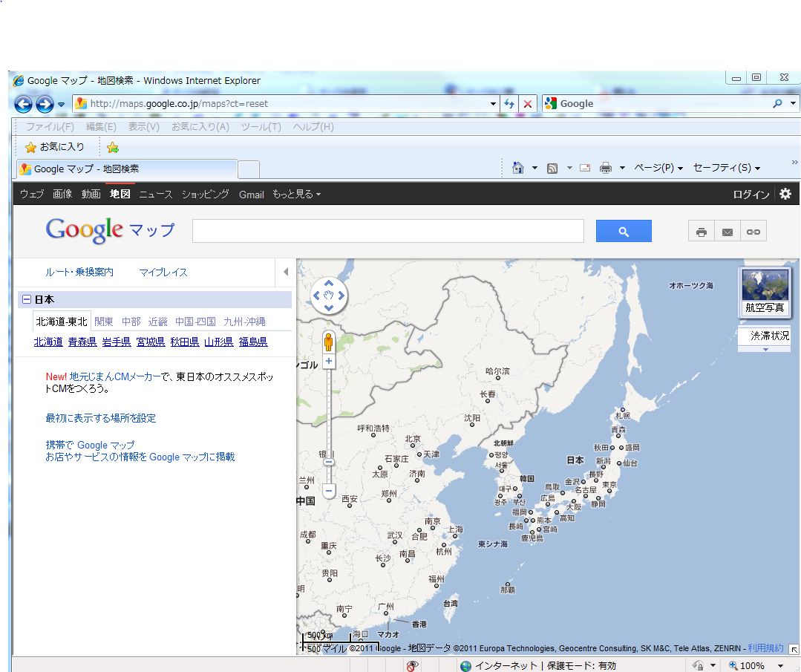Open the print options dropdown arrow

click(622, 168)
